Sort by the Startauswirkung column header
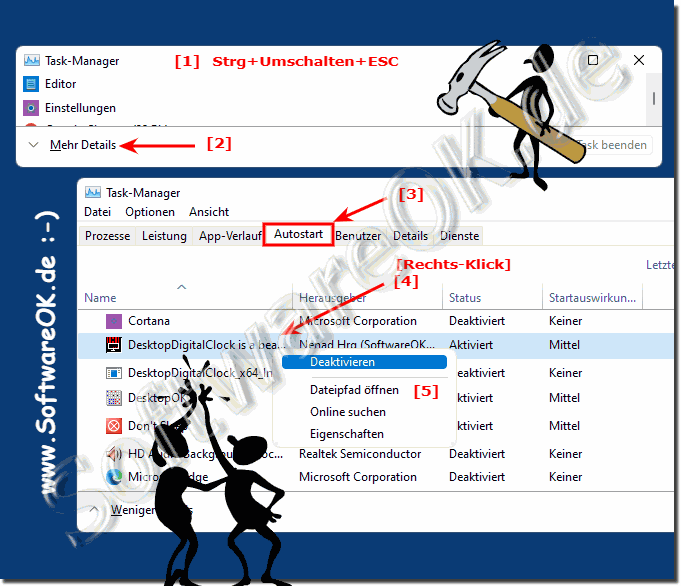The height and width of the screenshot is (586, 681). pos(592,298)
